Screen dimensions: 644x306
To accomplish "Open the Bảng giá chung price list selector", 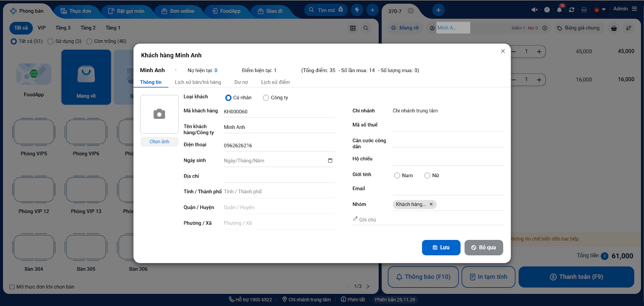I will point(578,28).
